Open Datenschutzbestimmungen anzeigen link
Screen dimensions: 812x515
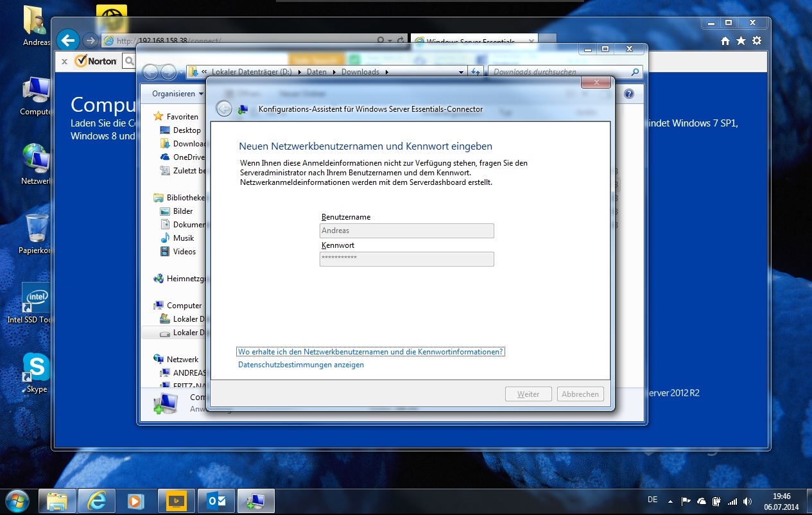pyautogui.click(x=301, y=365)
